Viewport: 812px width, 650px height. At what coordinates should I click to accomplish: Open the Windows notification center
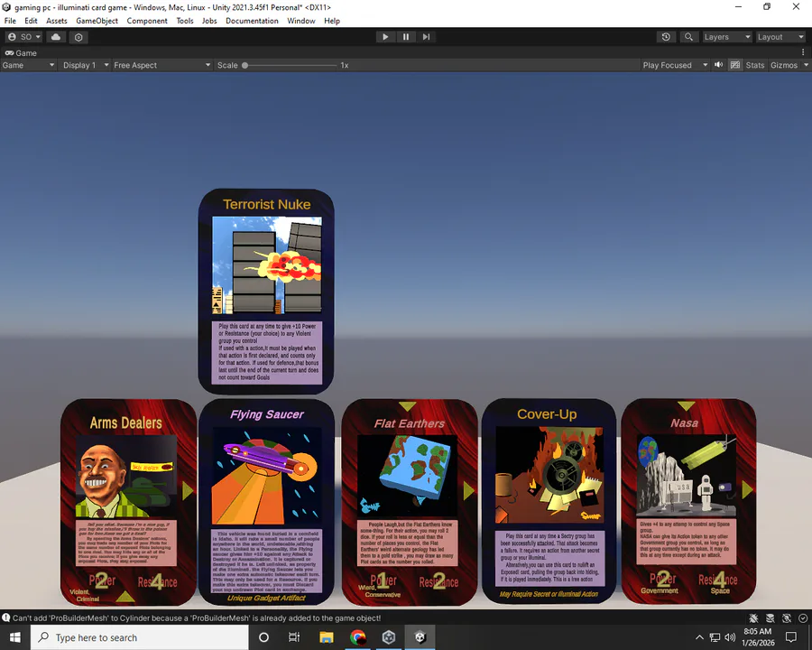pos(791,637)
